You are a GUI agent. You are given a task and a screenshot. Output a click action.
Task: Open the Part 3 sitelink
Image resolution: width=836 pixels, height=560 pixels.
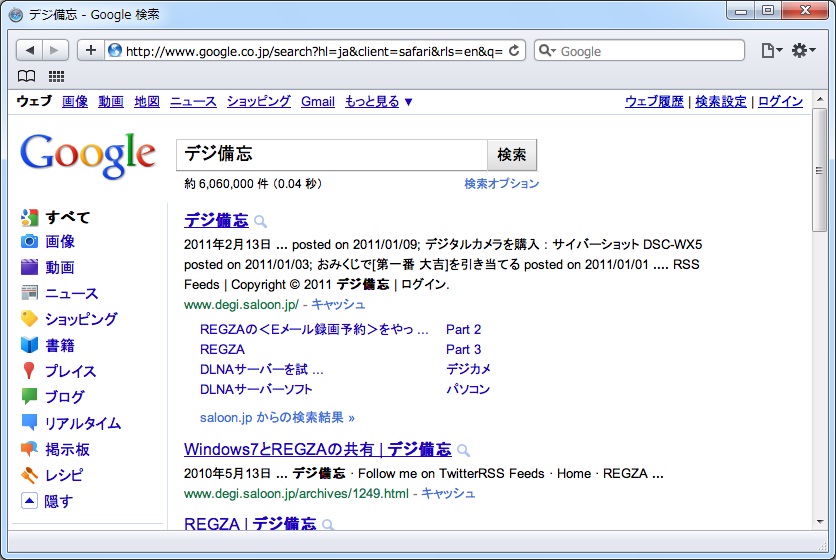point(463,349)
